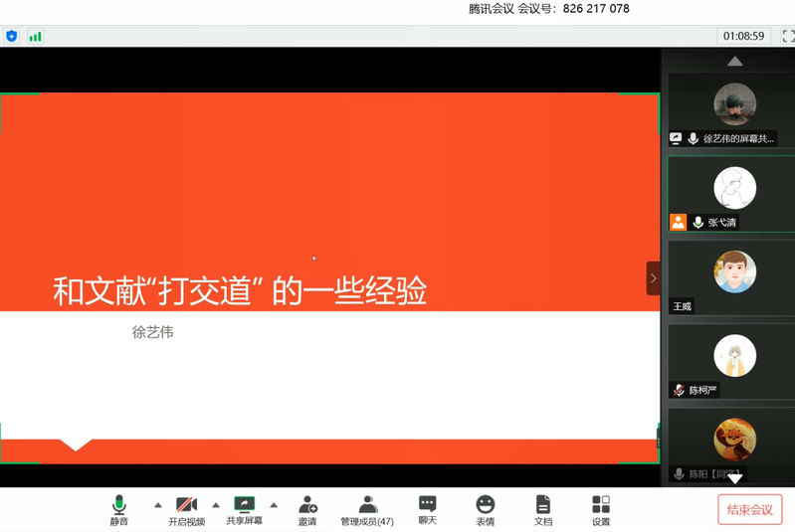The image size is (795, 532).
Task: Click the 01:08:59 meeting duration timer
Action: coord(743,36)
